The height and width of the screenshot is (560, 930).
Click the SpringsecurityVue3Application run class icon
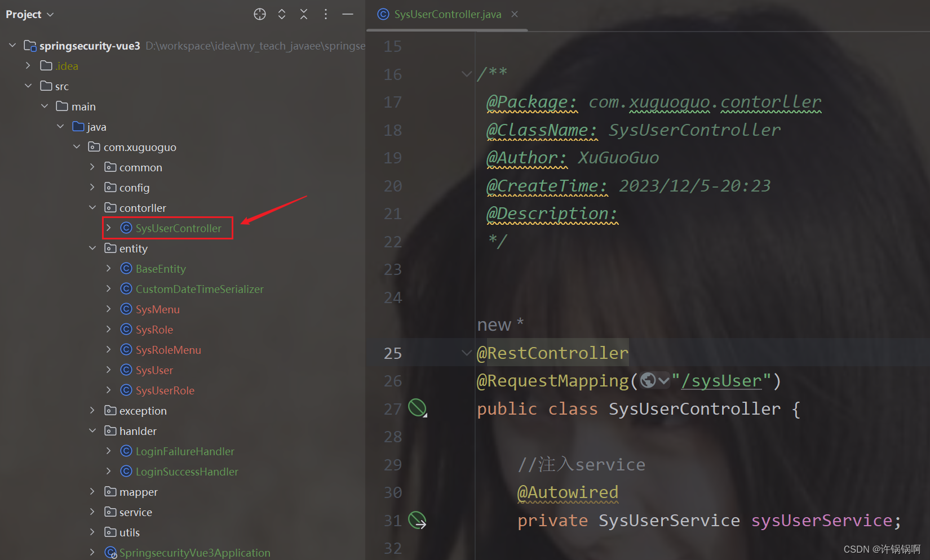pos(110,553)
